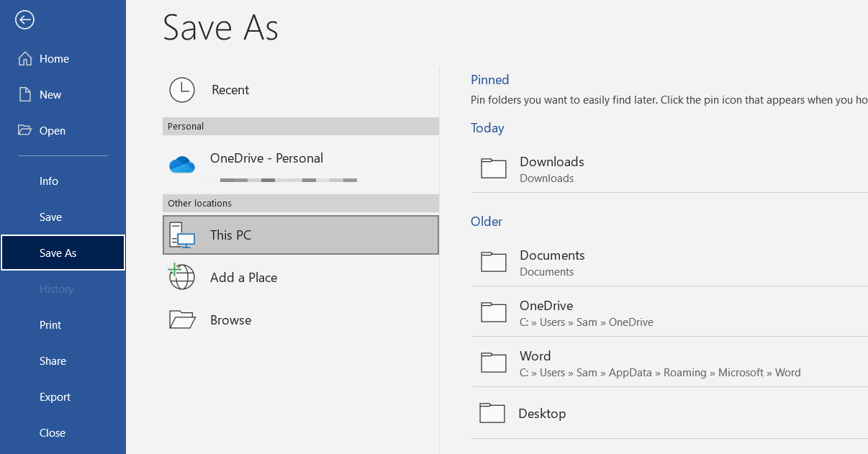This screenshot has height=454, width=868.
Task: Click the Home house icon
Action: (x=25, y=59)
